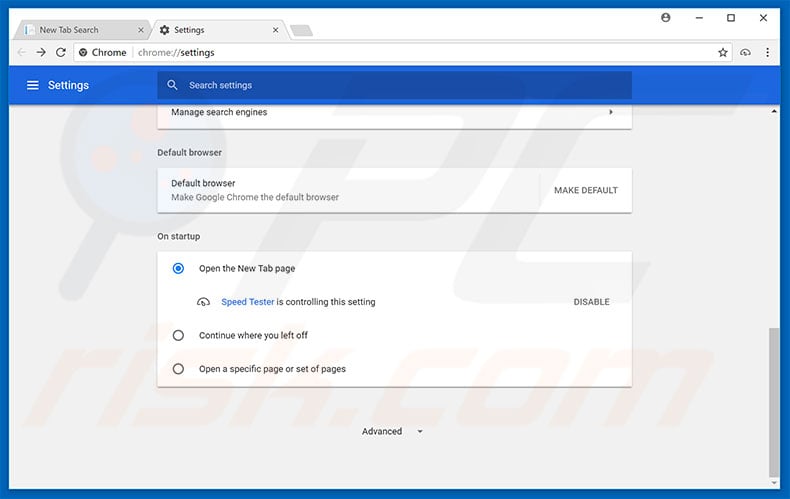The height and width of the screenshot is (499, 790).
Task: Close the Chrome window
Action: pos(763,18)
